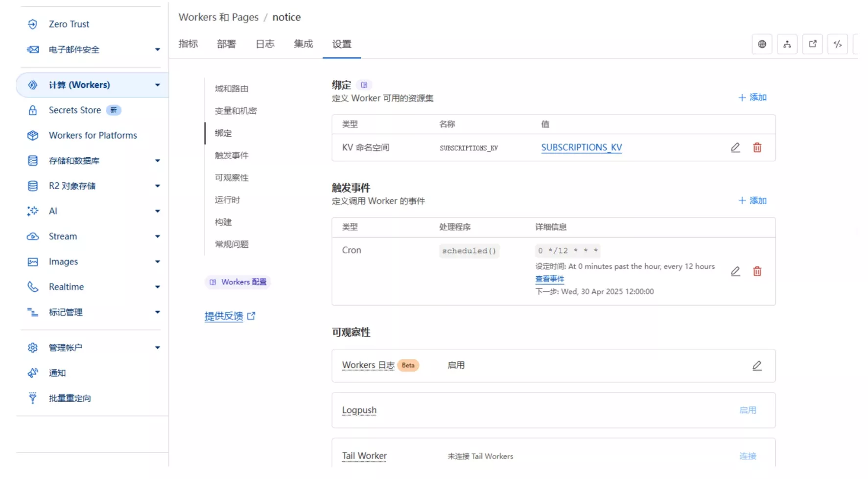Edit Workers 日志 setting pencil icon
Image resolution: width=868 pixels, height=479 pixels.
pos(757,365)
